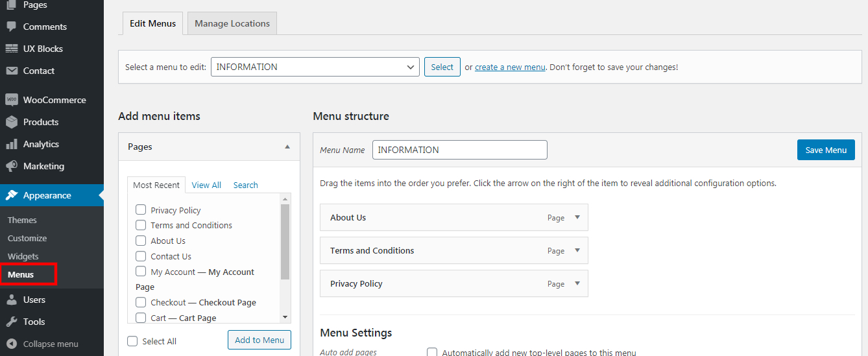Tick the Contact Us page checkbox
This screenshot has height=356, width=868.
[140, 256]
